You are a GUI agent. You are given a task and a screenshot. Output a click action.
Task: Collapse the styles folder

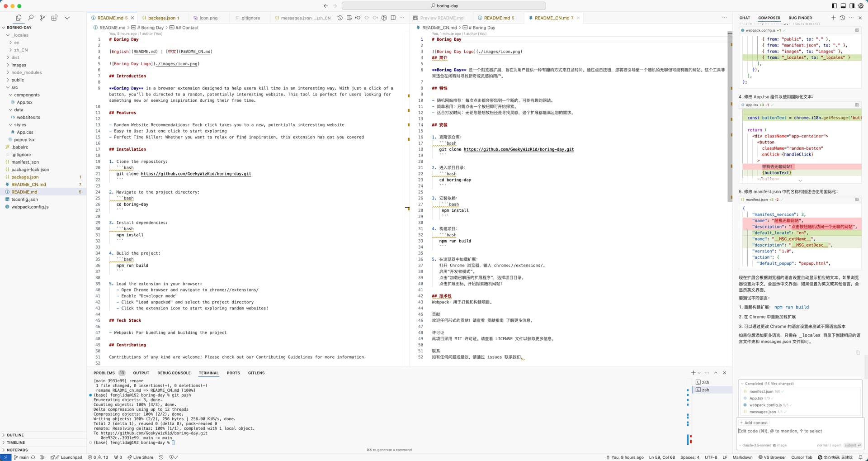(x=43, y=125)
